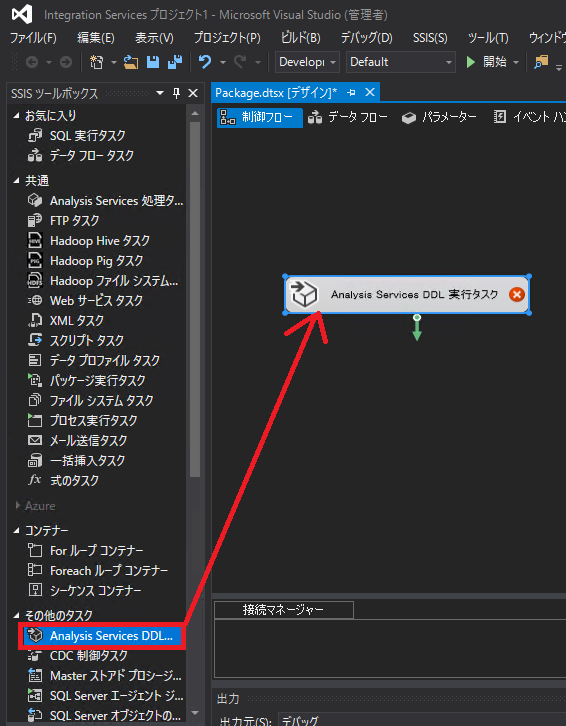Select the Analysis Services DDL 実行タスク box on the canvas
566x726 pixels.
[x=407, y=294]
